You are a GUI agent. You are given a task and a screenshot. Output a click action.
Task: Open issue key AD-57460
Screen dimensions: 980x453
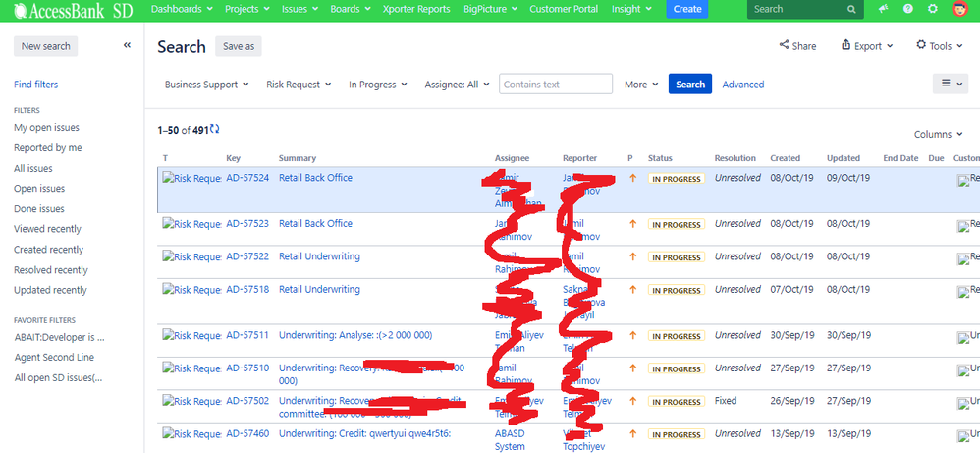(247, 433)
